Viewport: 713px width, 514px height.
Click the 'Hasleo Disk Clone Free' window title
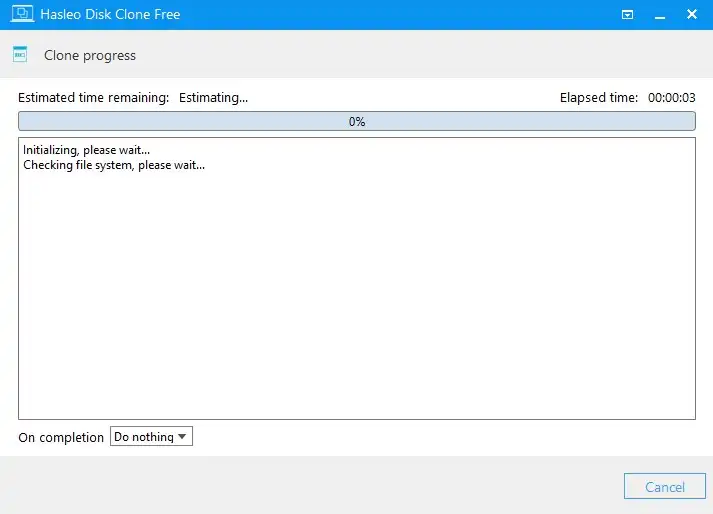[x=110, y=15]
